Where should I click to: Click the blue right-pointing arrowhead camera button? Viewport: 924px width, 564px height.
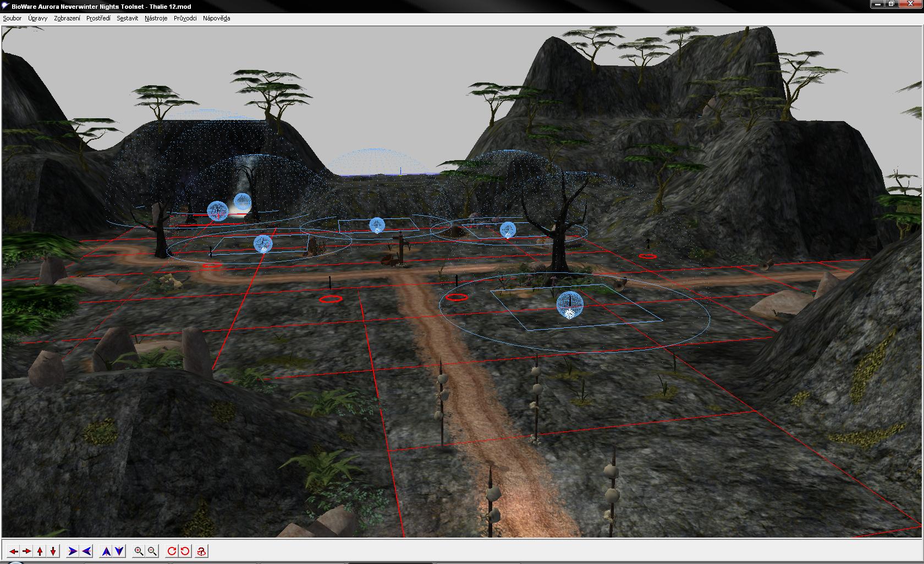(73, 551)
